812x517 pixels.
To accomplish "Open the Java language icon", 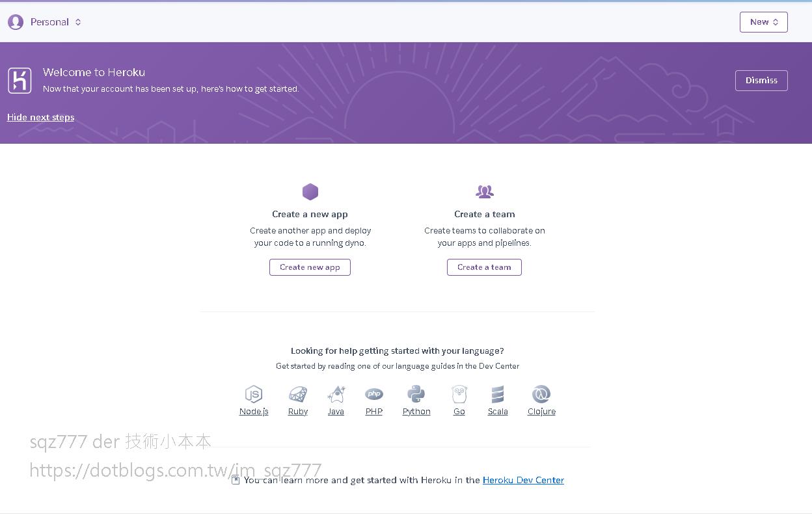I will [336, 394].
